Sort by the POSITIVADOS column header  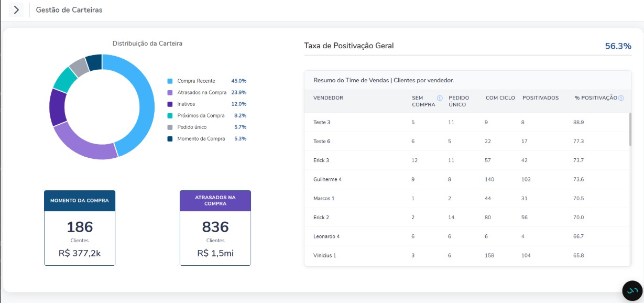click(x=540, y=98)
